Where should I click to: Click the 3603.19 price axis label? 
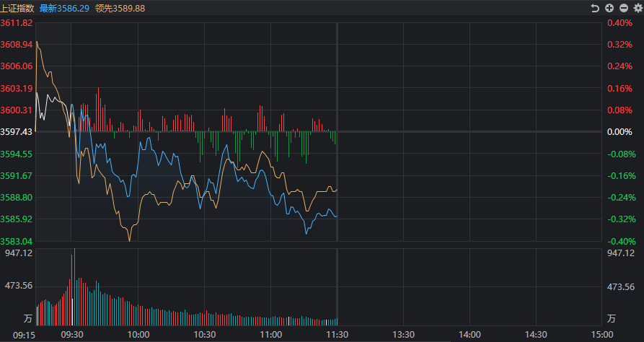pyautogui.click(x=17, y=88)
